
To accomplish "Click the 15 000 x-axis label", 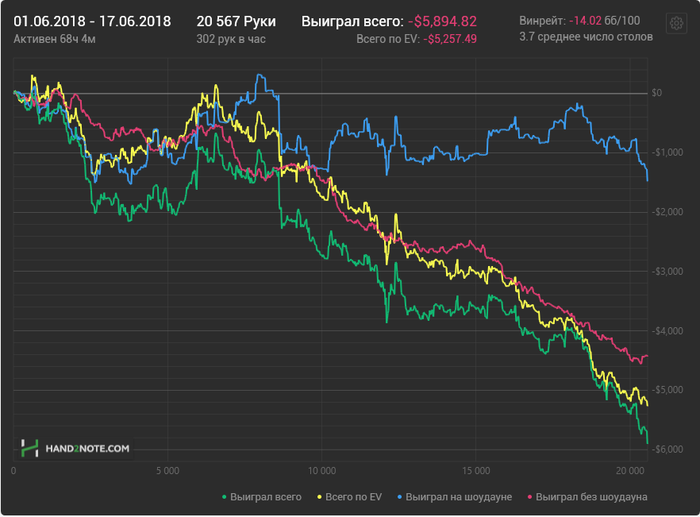I will click(x=476, y=471).
